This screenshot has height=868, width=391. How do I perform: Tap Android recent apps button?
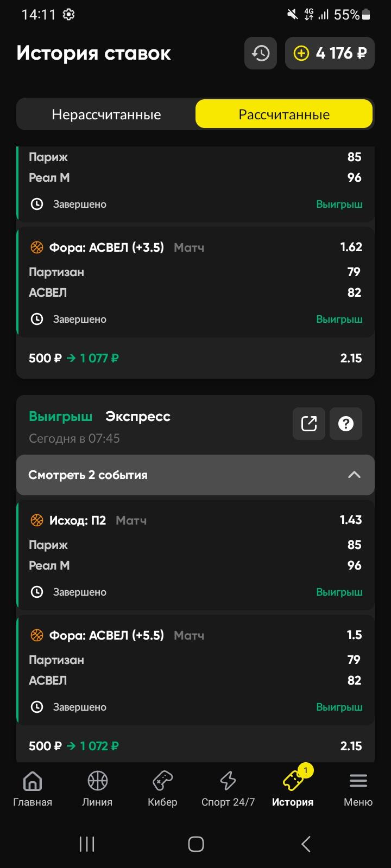click(87, 844)
